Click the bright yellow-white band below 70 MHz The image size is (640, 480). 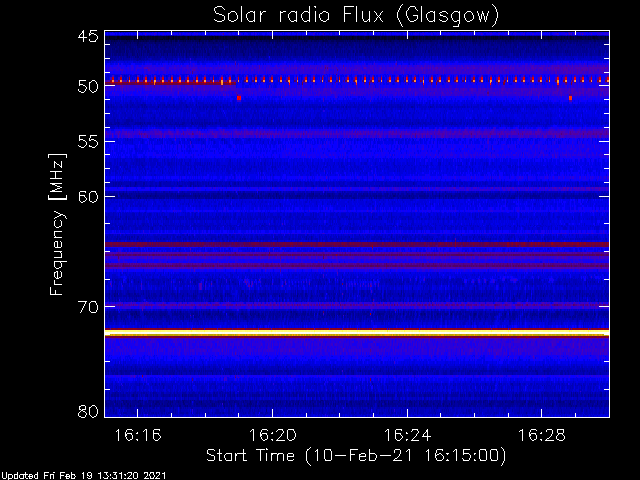[x=357, y=333]
